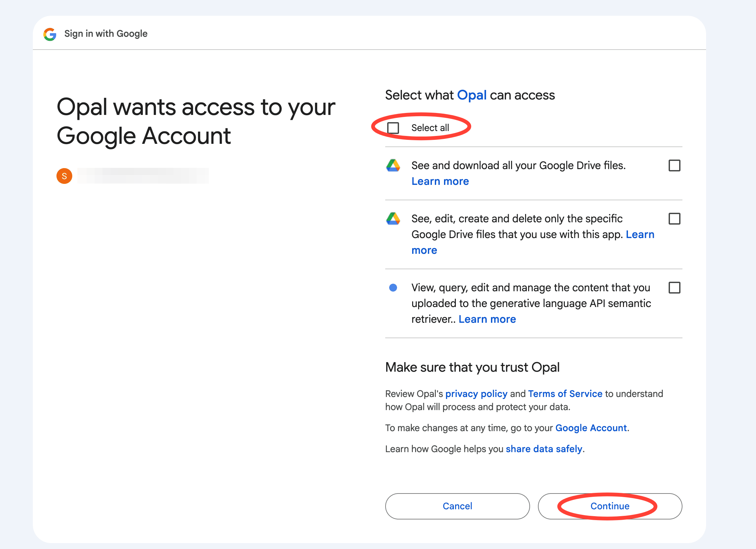This screenshot has width=756, height=549.
Task: Click Drive icon beside download files permission
Action: [393, 165]
